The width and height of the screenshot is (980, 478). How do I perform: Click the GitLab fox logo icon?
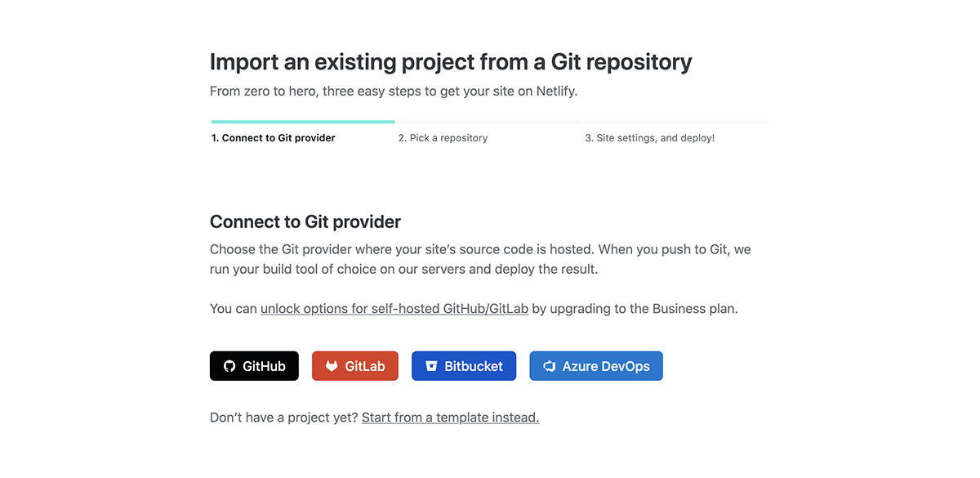pos(332,366)
